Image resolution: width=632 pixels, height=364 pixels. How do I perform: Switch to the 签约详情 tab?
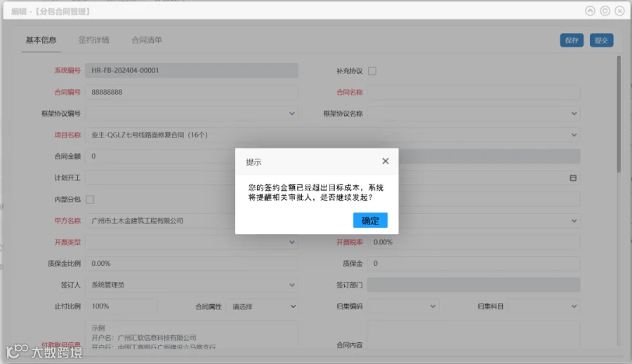[93, 40]
